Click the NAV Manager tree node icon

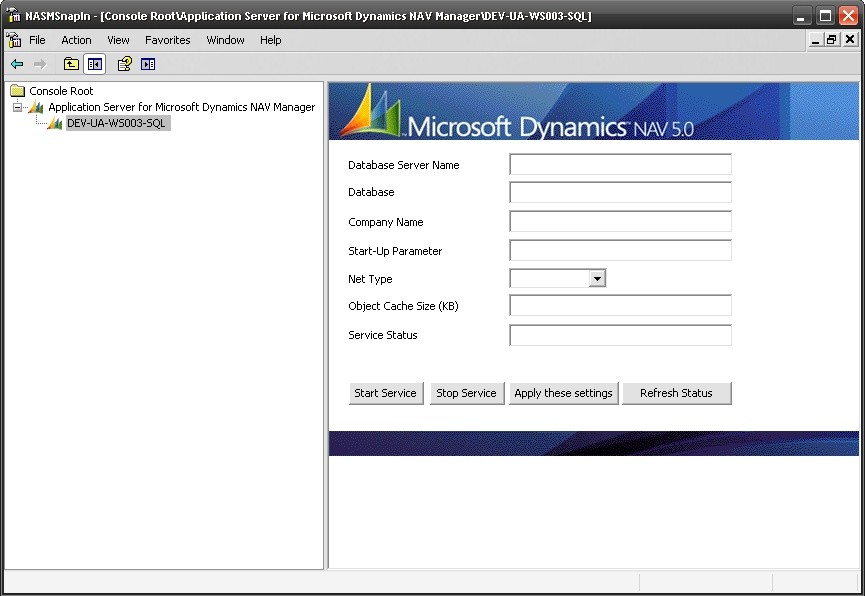click(36, 107)
